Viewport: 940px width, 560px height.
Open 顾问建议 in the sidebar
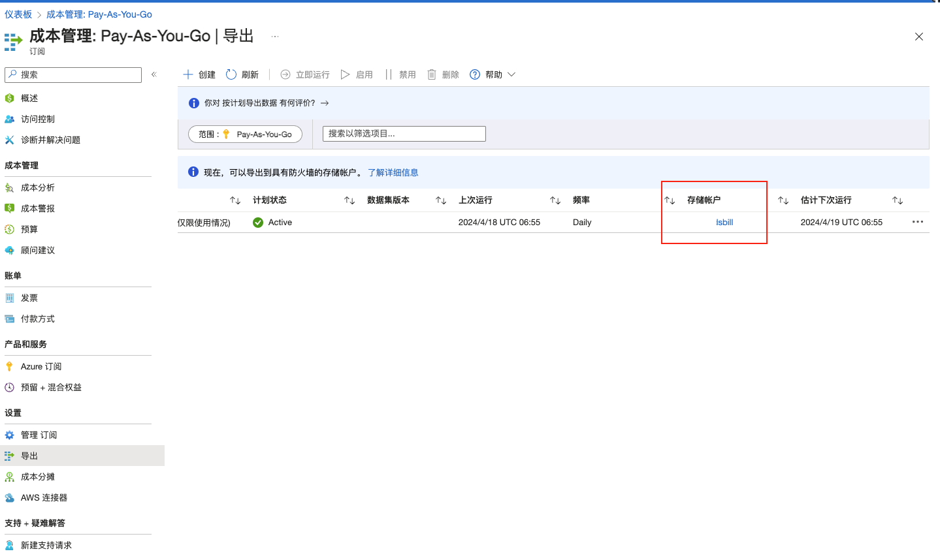(38, 251)
